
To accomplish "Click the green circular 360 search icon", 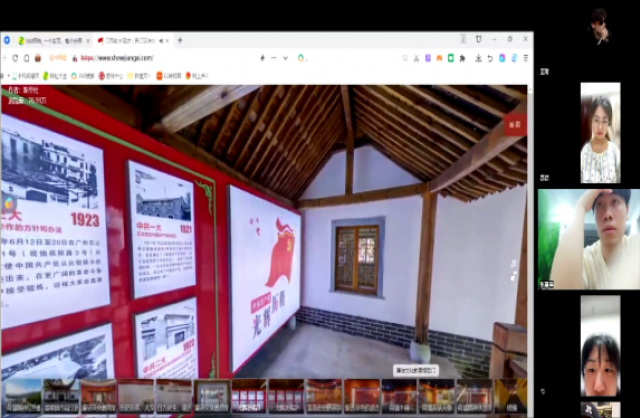I will point(301,58).
